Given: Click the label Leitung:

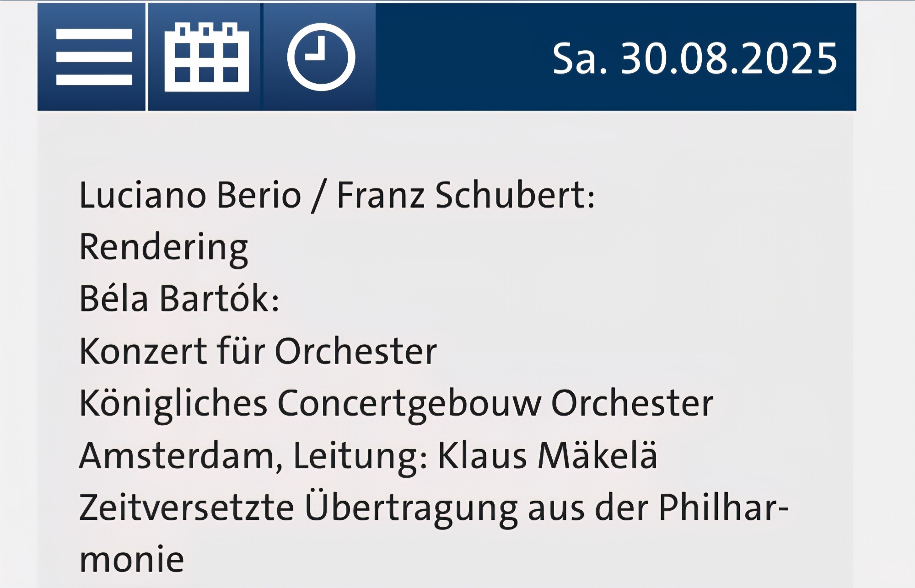Looking at the screenshot, I should 361,456.
